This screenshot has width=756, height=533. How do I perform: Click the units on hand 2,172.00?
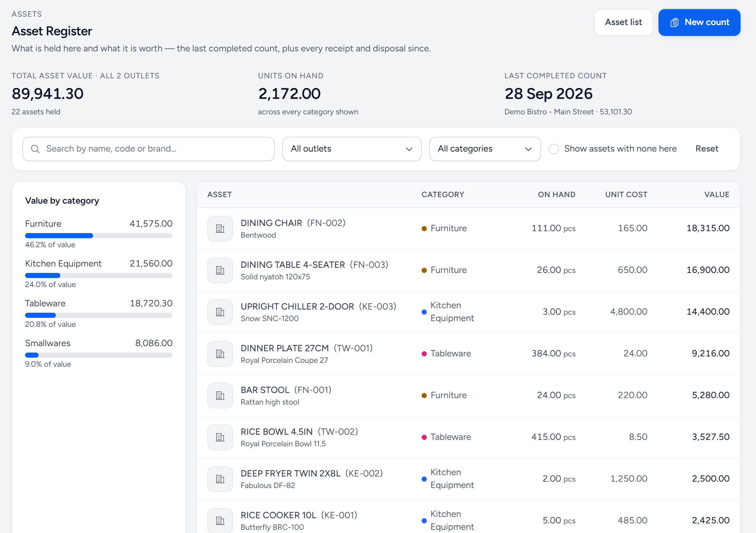tap(289, 94)
